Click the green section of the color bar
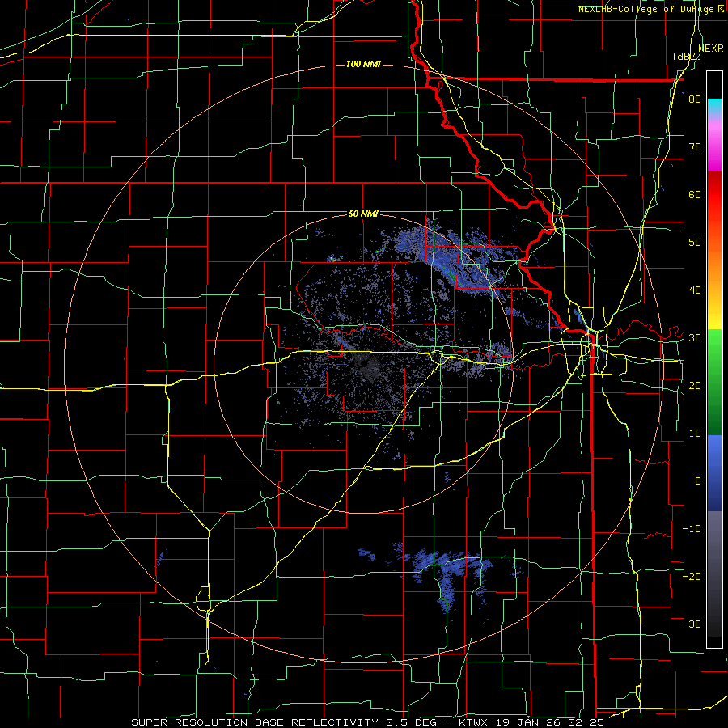 (x=714, y=382)
